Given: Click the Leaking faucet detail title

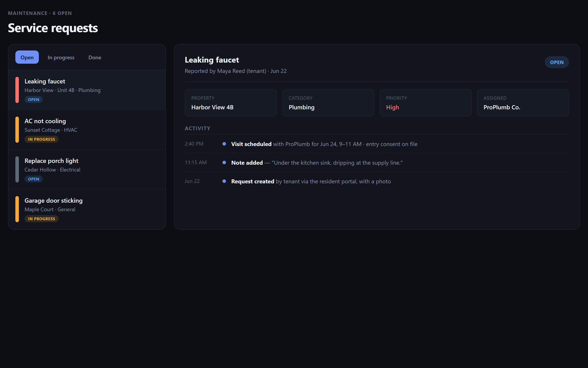Looking at the screenshot, I should click(212, 60).
